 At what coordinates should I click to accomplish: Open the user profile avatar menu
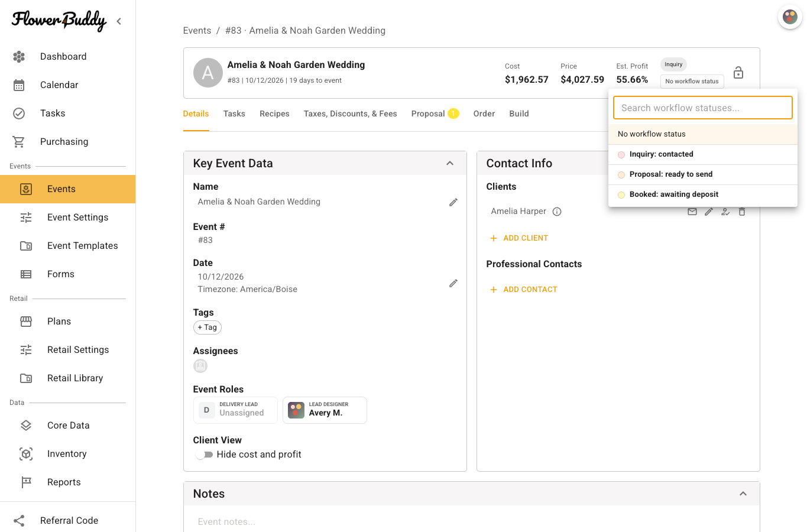[x=790, y=17]
